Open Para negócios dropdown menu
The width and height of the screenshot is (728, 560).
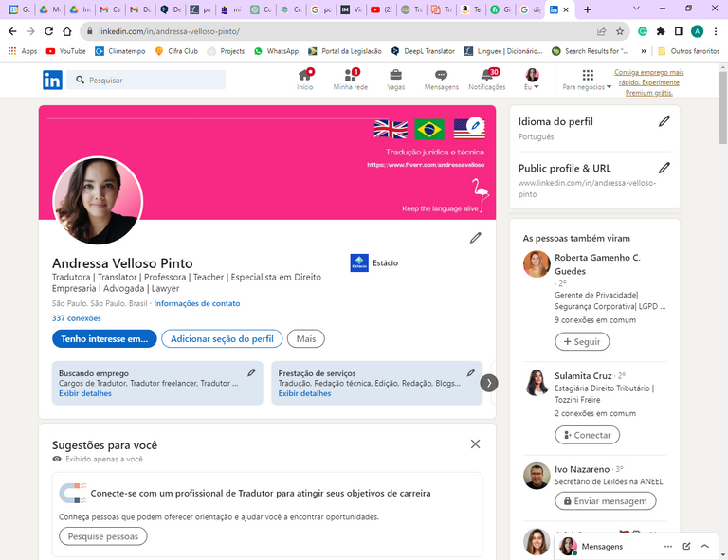[x=587, y=81]
